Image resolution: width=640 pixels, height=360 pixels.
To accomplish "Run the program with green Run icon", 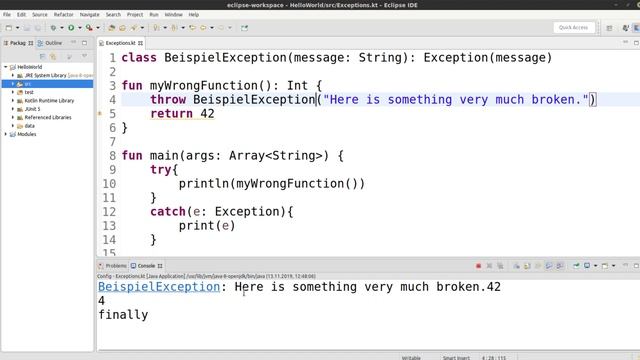I will point(71,28).
